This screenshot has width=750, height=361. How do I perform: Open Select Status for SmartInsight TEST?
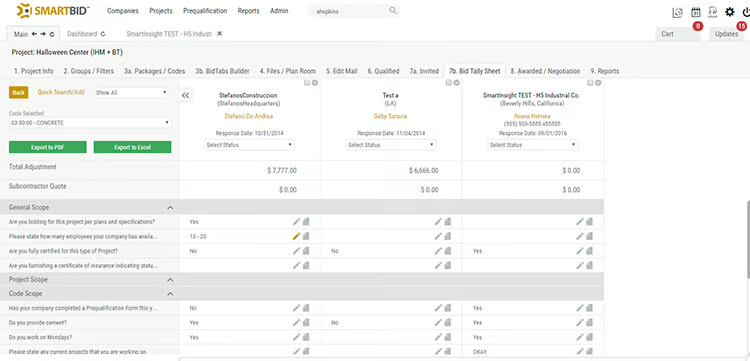[532, 144]
